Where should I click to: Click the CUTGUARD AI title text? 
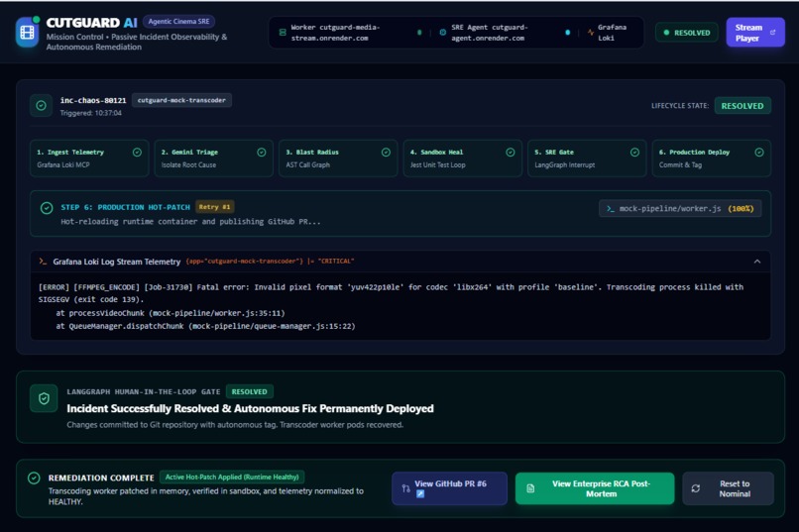click(x=92, y=23)
